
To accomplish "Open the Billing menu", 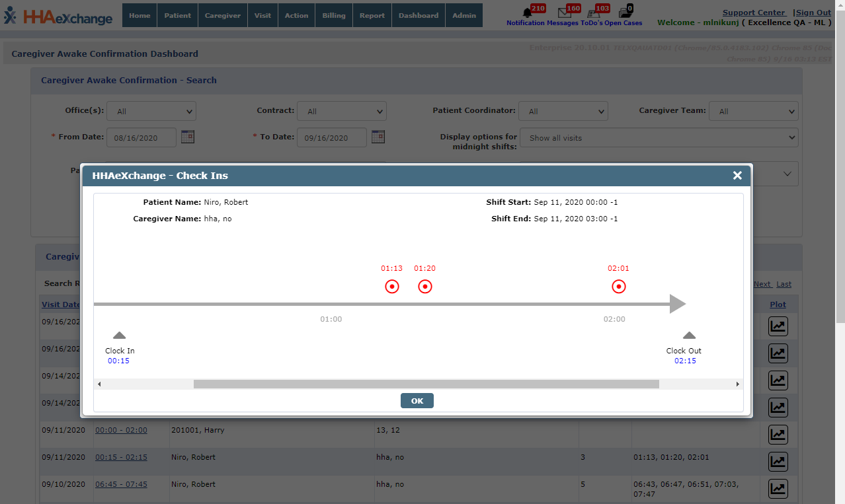I will [x=334, y=15].
